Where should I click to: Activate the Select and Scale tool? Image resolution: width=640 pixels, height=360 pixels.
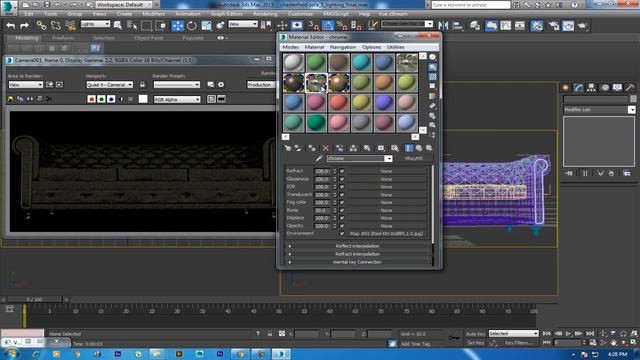207,26
